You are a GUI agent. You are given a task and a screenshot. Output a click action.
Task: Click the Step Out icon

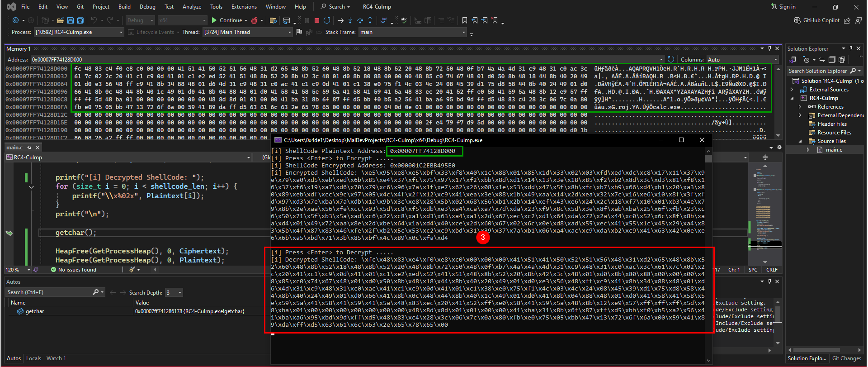coord(370,20)
